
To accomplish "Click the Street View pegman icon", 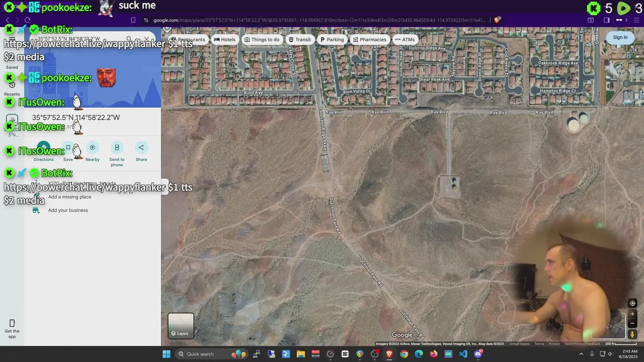I will (632, 334).
